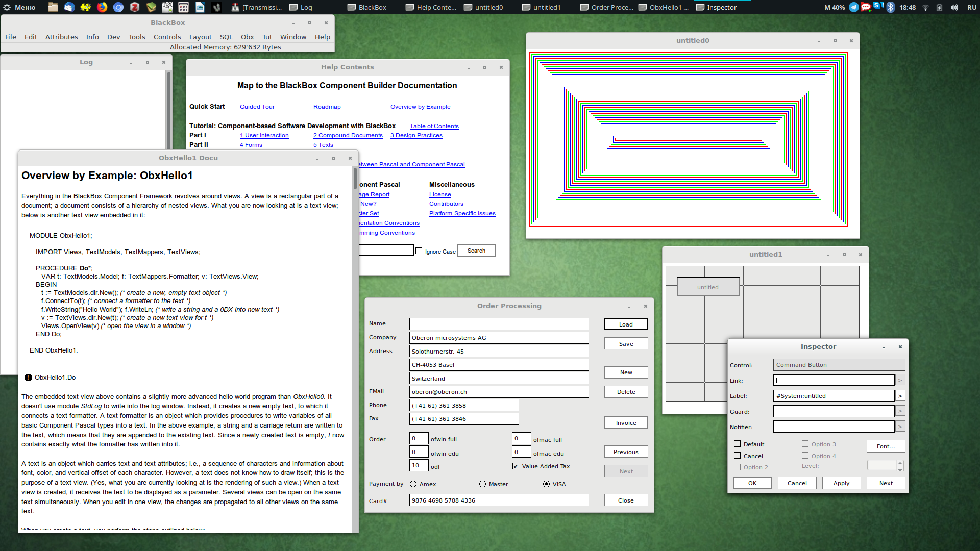
Task: Click the Invoice button in Order Processing
Action: point(626,423)
